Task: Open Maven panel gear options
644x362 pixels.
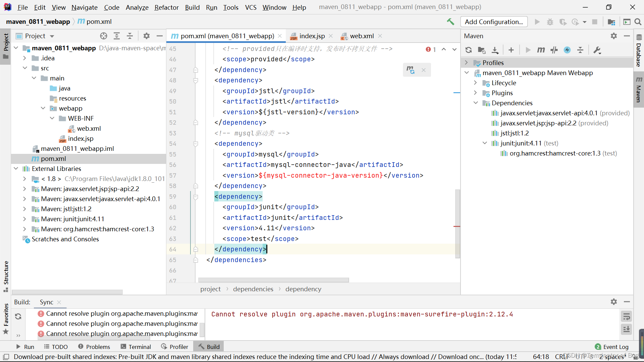Action: pyautogui.click(x=614, y=36)
